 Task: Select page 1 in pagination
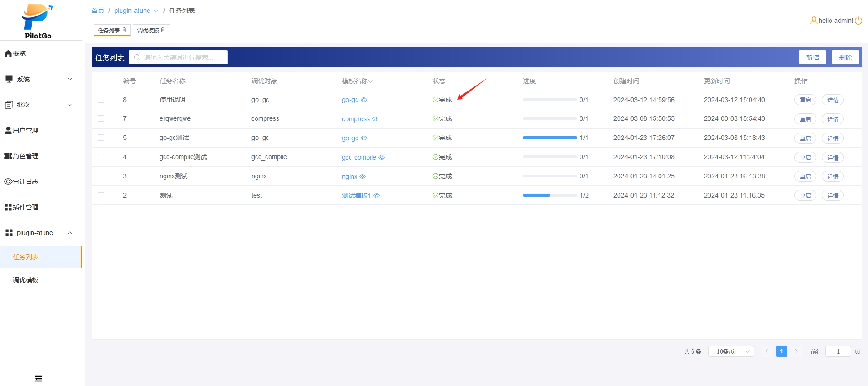(x=782, y=351)
